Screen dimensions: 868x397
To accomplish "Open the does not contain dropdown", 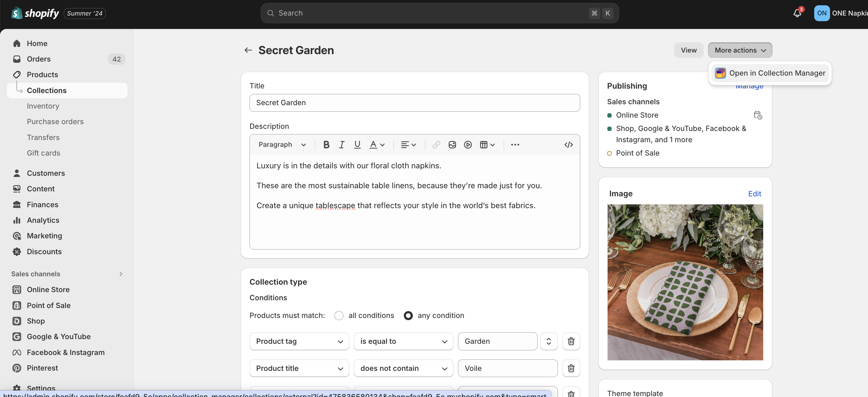I will (403, 368).
